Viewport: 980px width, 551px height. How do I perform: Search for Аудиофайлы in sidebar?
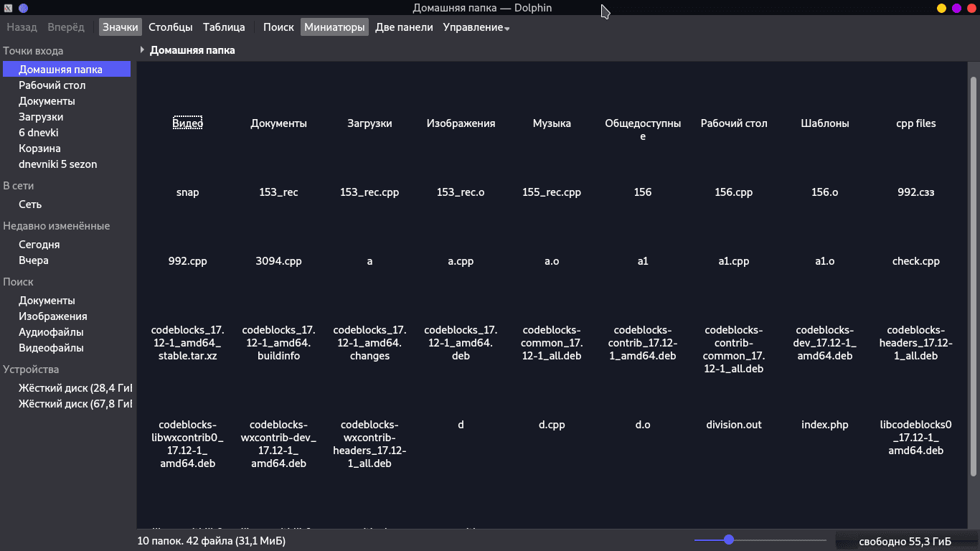pyautogui.click(x=66, y=332)
